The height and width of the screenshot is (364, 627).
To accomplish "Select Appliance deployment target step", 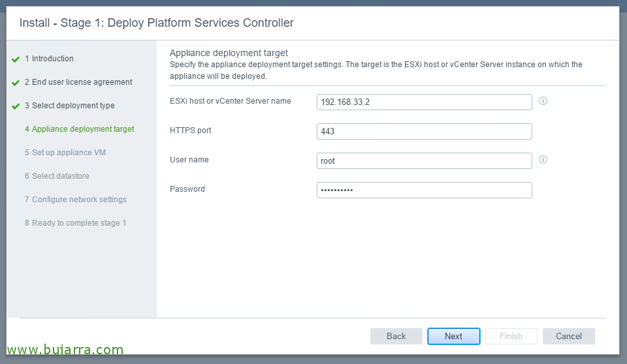I will tap(80, 129).
